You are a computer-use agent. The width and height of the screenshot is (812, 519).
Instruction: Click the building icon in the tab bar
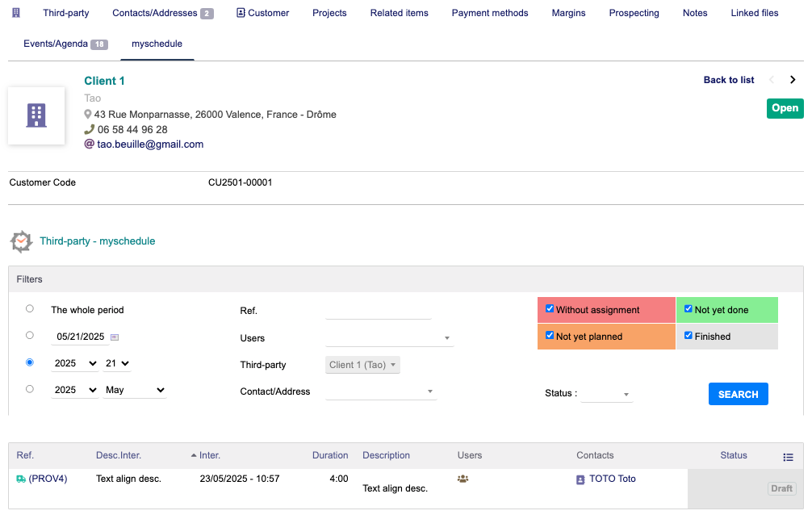coord(16,13)
